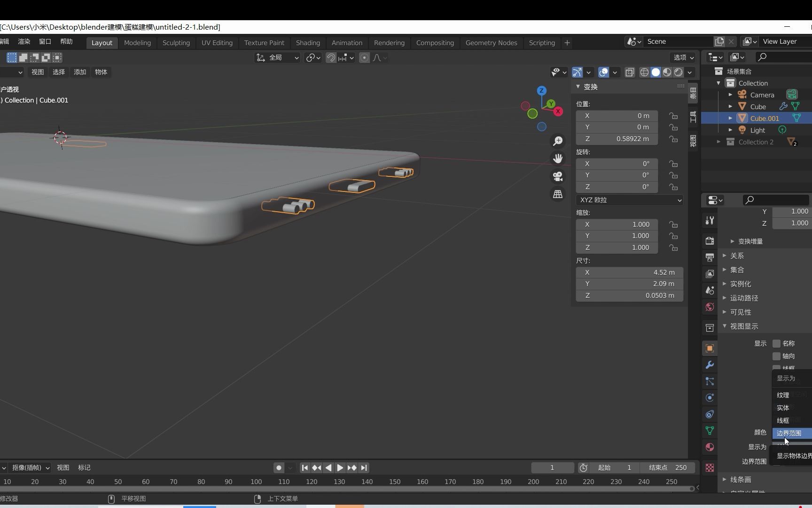Select the Object data green triangle tab
Screen dimensions: 812x508
click(x=709, y=430)
